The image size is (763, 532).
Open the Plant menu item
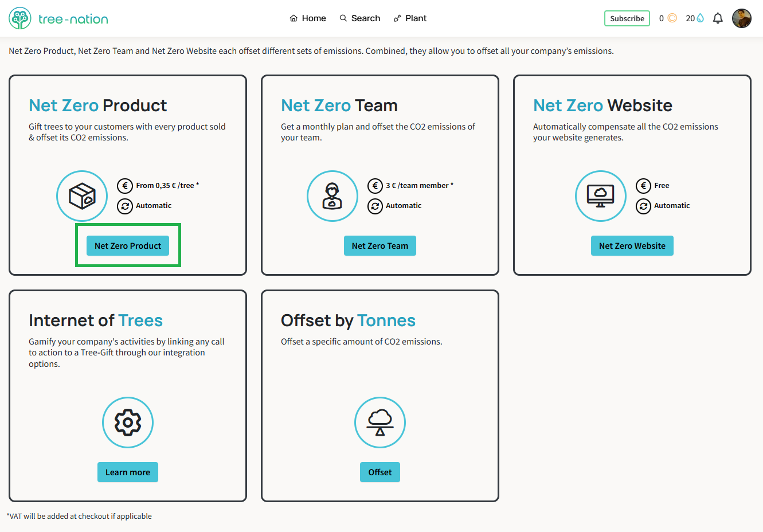coord(410,18)
